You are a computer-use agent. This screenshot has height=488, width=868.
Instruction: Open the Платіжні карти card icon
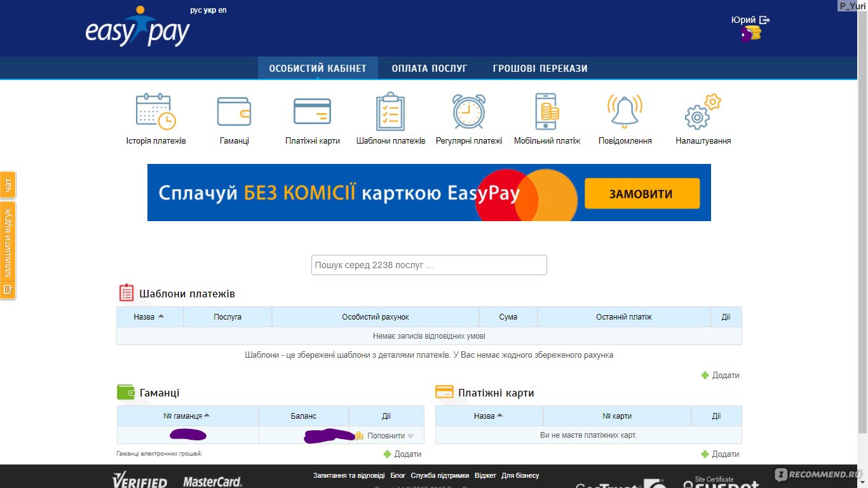coord(312,111)
